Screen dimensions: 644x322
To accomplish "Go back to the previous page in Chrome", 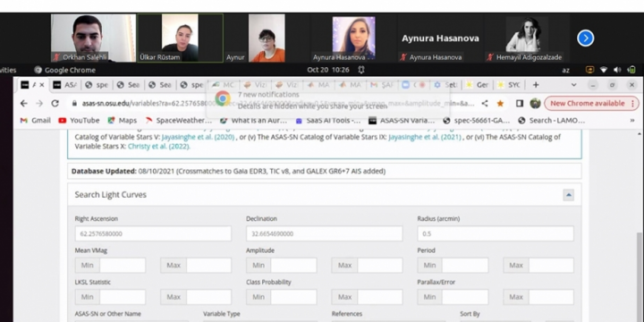I will coord(24,104).
